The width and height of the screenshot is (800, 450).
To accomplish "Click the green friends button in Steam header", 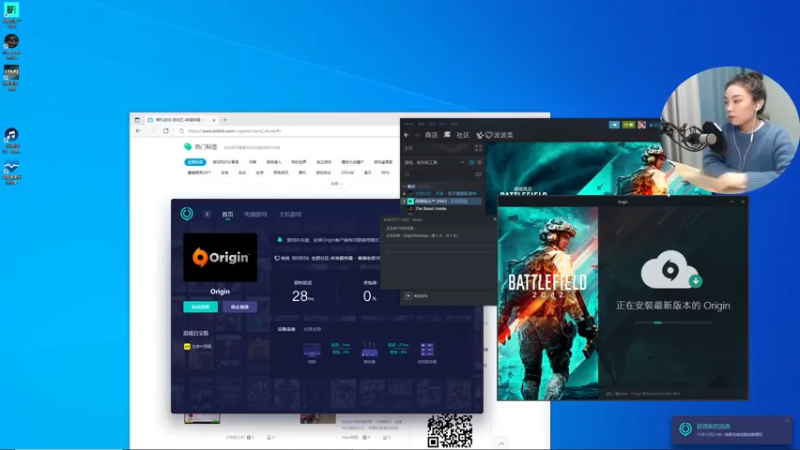I will pyautogui.click(x=628, y=124).
